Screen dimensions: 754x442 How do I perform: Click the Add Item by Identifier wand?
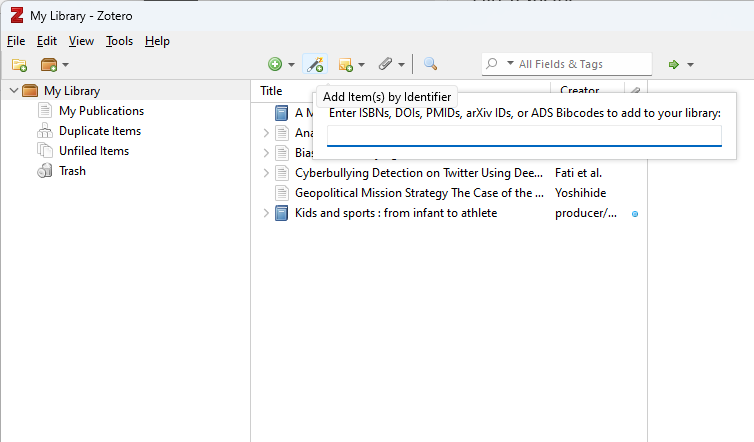point(314,64)
